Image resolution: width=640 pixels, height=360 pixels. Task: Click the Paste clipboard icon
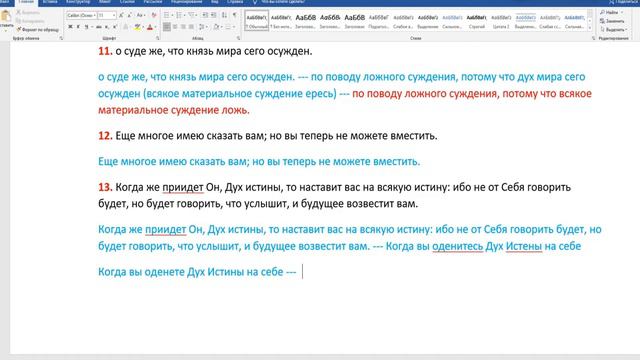[6, 16]
